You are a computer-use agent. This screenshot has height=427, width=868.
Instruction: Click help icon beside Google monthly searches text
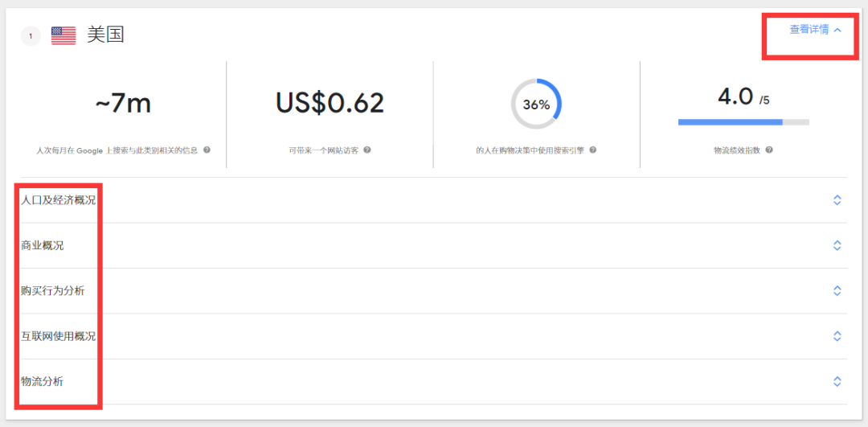point(207,150)
